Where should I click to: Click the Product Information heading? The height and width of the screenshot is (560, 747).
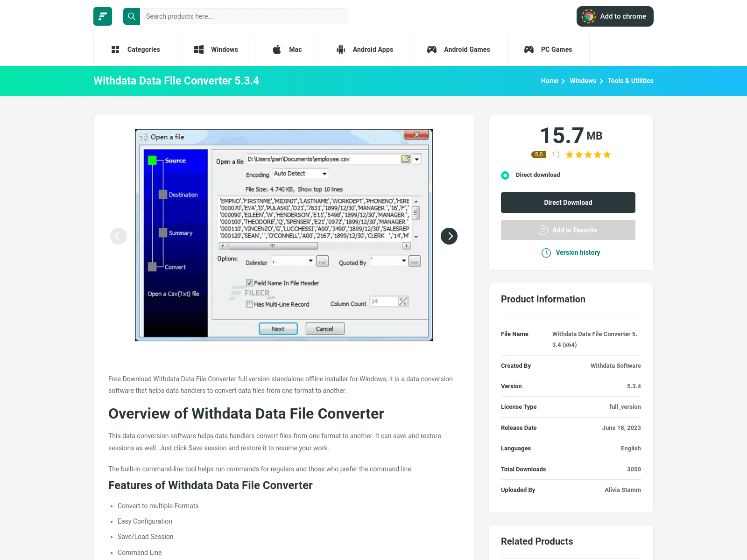click(x=543, y=299)
